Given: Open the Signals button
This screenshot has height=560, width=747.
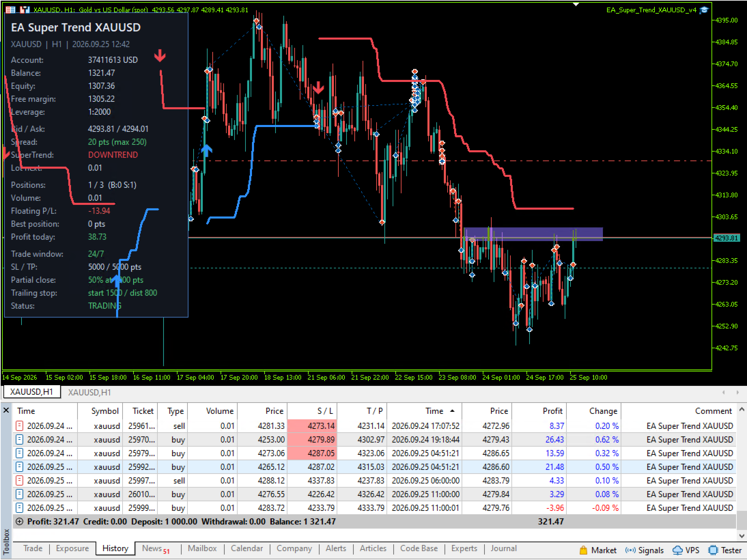Looking at the screenshot, I should point(645,550).
